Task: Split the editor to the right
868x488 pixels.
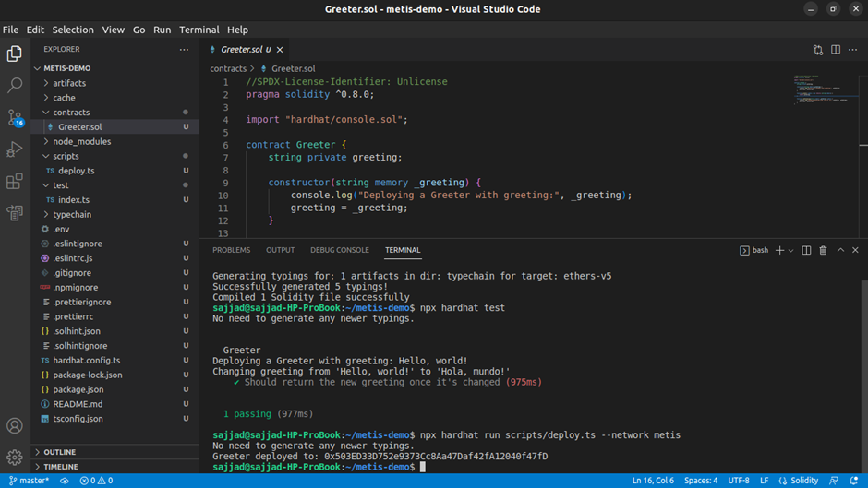Action: pyautogui.click(x=836, y=50)
